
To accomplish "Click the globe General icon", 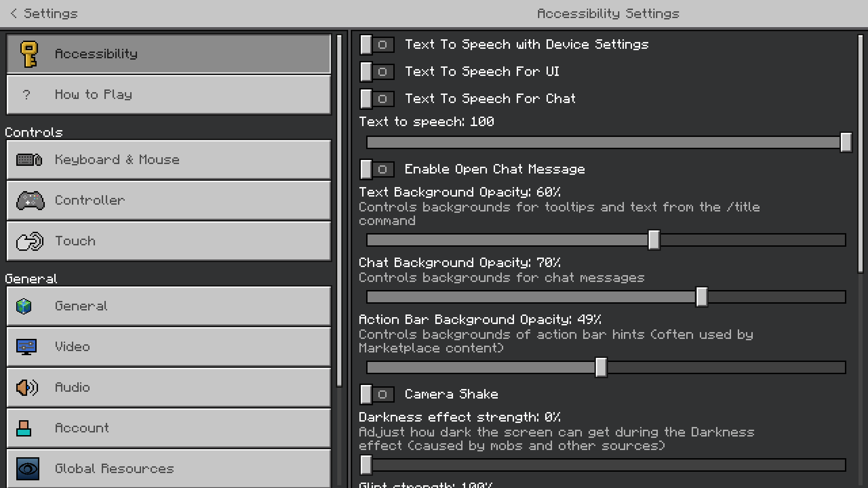I will [x=24, y=306].
